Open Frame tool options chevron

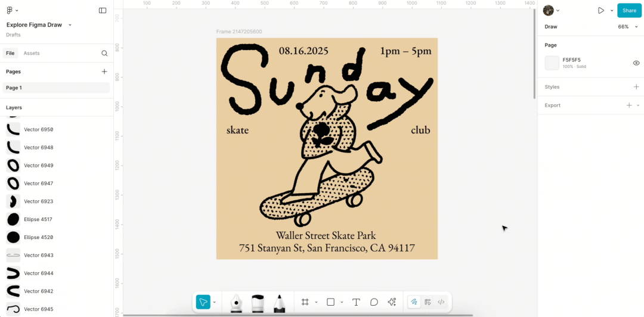316,302
